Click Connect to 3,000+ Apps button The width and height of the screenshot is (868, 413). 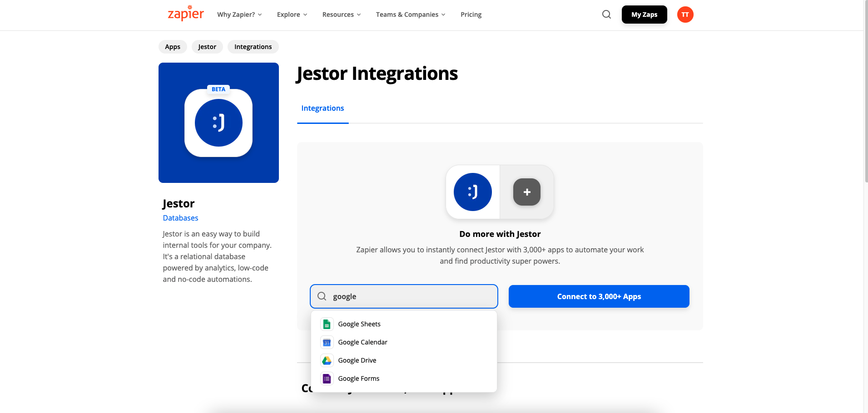click(x=599, y=296)
